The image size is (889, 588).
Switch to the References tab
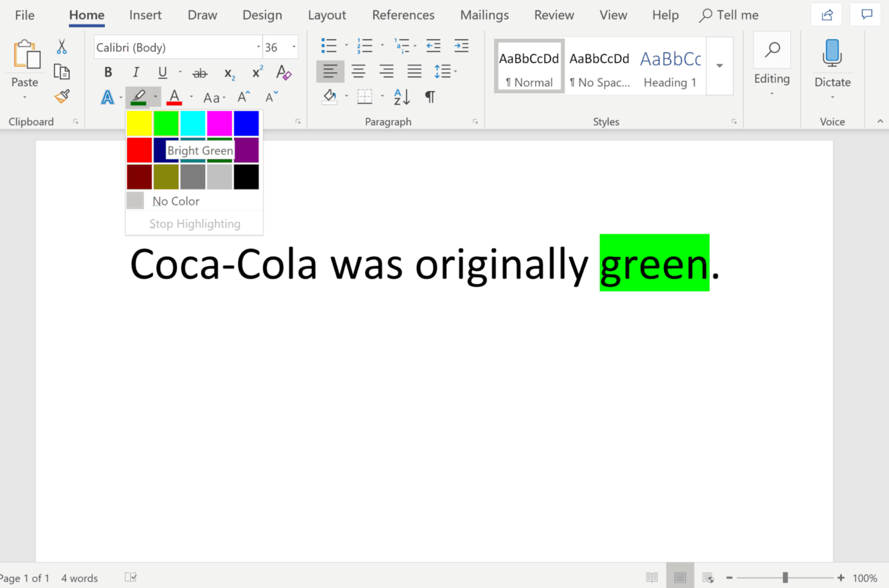coord(403,15)
